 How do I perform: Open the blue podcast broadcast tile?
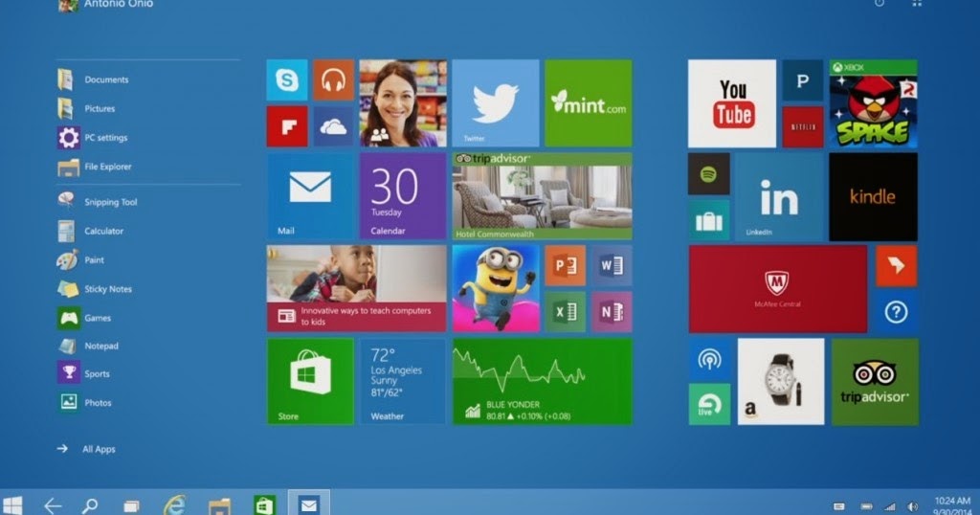pyautogui.click(x=709, y=359)
